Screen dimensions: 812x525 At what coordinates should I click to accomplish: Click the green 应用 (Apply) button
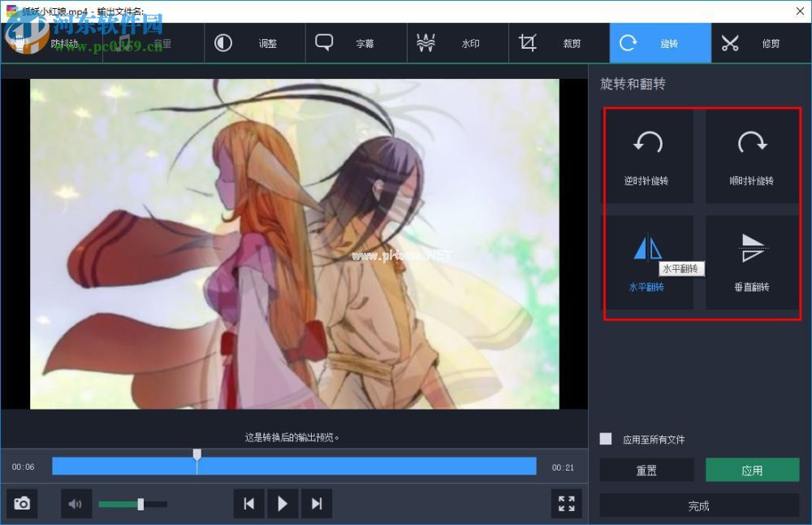pyautogui.click(x=753, y=470)
